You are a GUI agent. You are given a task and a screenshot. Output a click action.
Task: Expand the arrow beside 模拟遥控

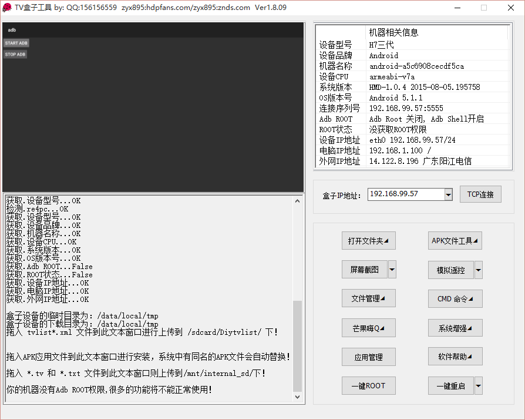click(x=479, y=270)
